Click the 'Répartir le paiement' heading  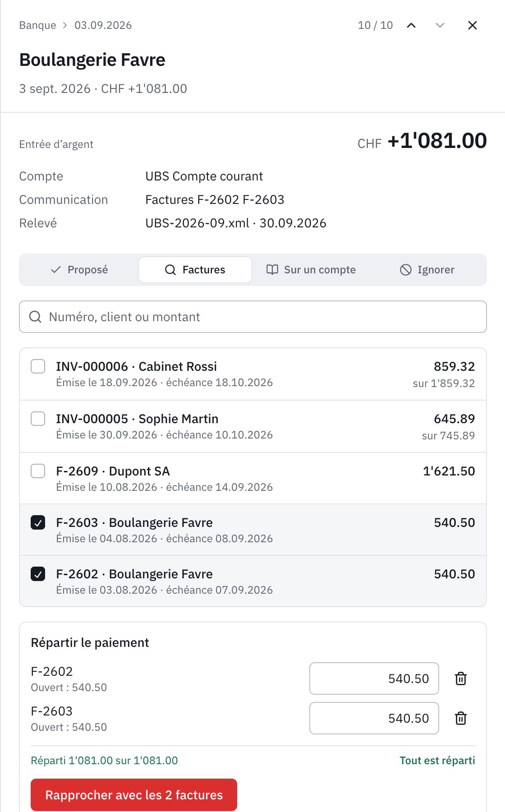coord(90,642)
